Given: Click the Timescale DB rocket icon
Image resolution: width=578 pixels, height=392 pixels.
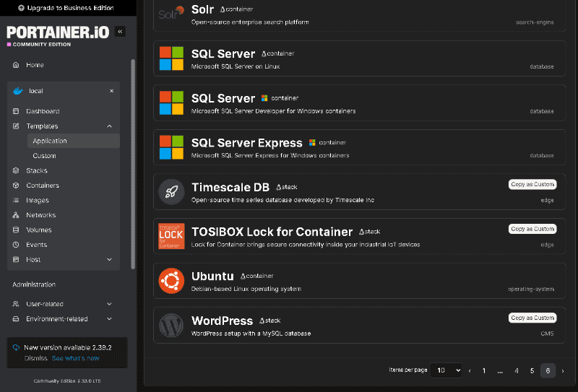Looking at the screenshot, I should [x=171, y=192].
